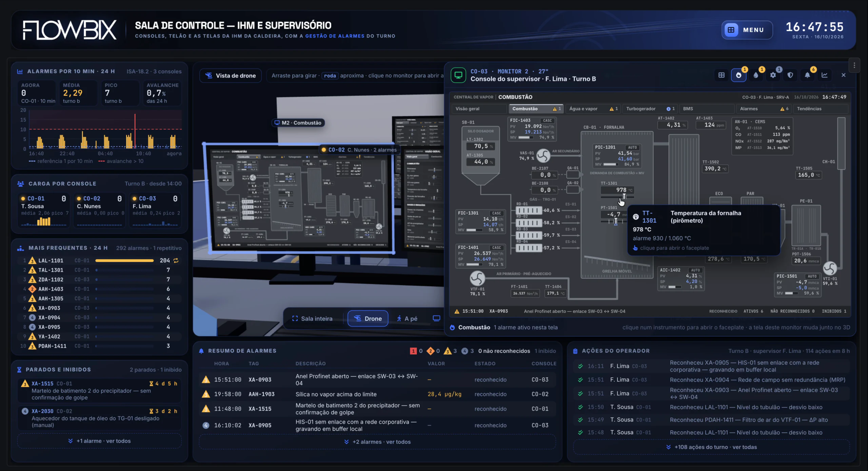Image resolution: width=868 pixels, height=471 pixels.
Task: Expand +108 ações do turno ver todas
Action: [x=711, y=447]
